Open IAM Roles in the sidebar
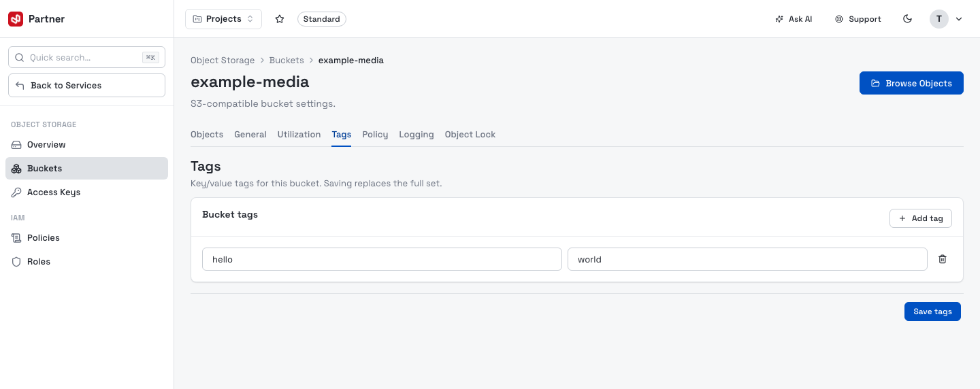The image size is (980, 389). (x=86, y=262)
